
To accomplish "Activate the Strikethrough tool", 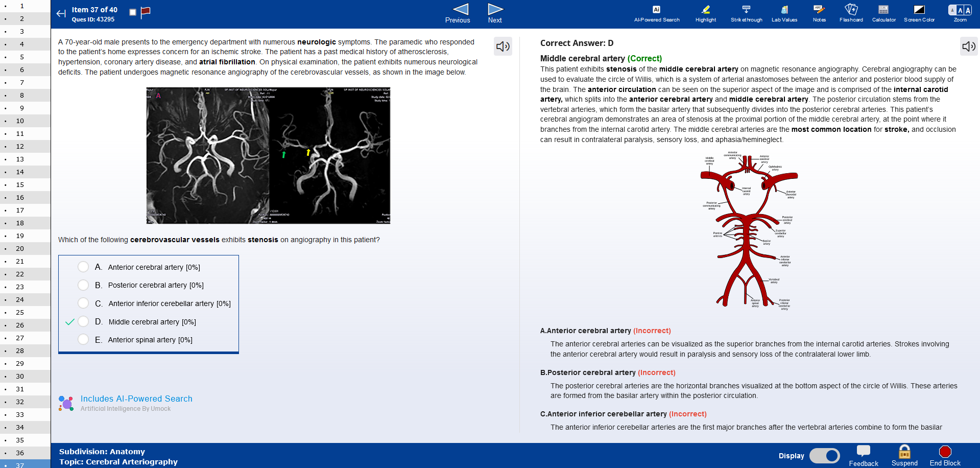I will tap(747, 14).
